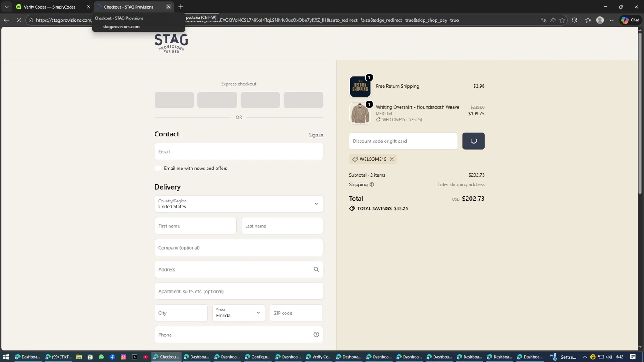Open a new browser tab
The image size is (644, 362).
(x=181, y=7)
